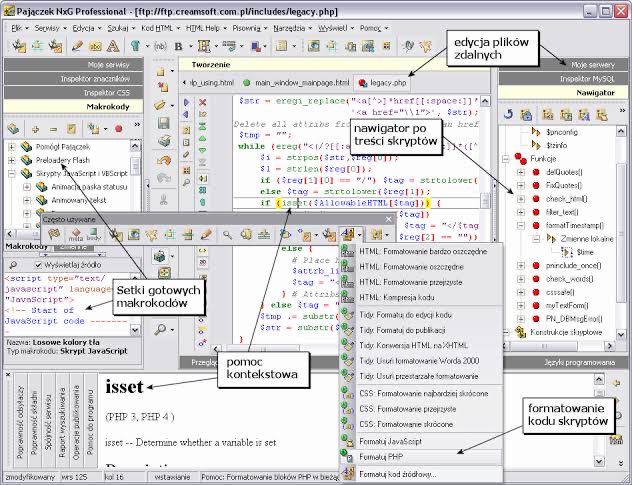The height and width of the screenshot is (485, 632).
Task: Click the plus icon in Makrokody toolbar
Action: point(35,129)
